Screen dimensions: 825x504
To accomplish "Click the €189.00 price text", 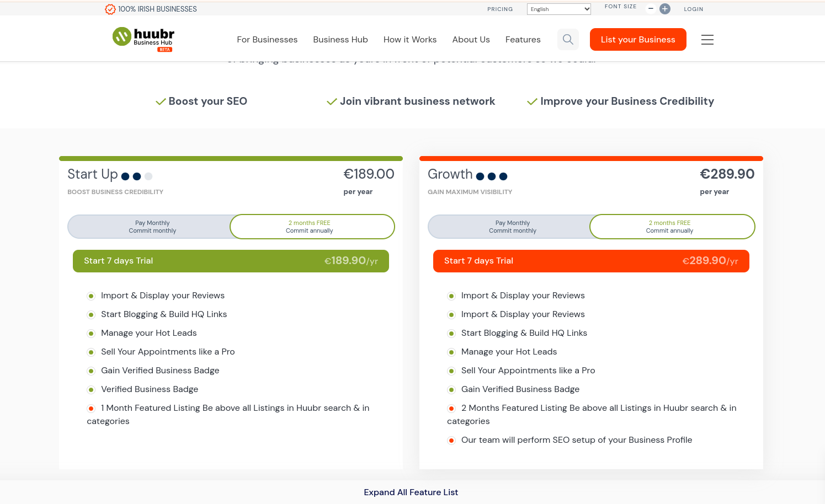I will click(x=369, y=174).
